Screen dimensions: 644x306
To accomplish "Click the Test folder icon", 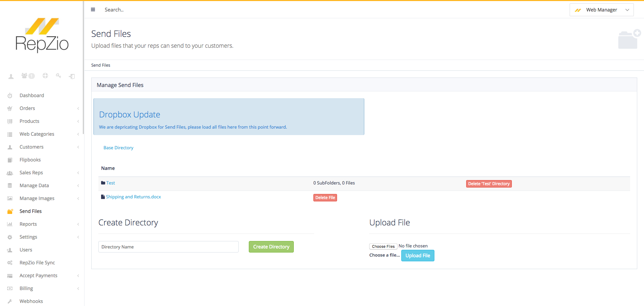I will coord(103,183).
